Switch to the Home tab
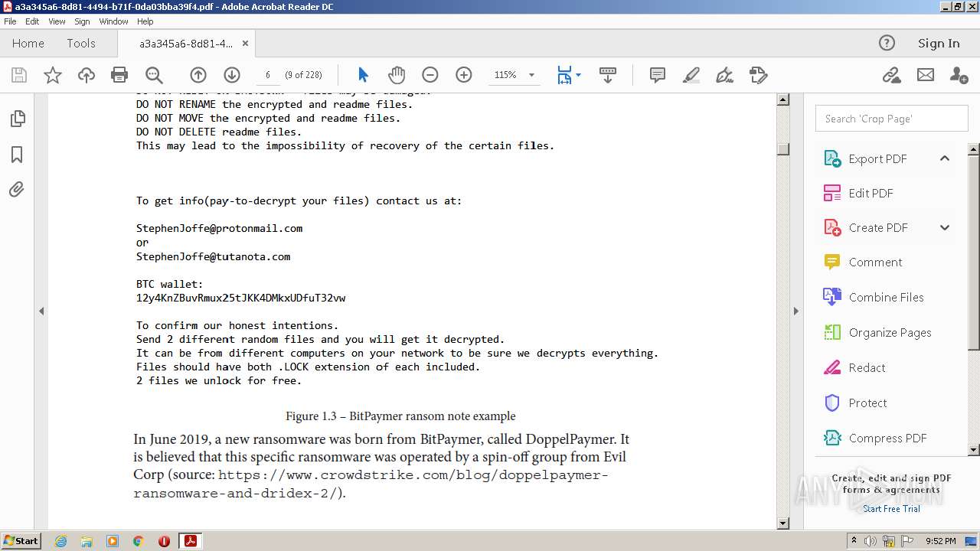Image resolution: width=980 pixels, height=551 pixels. coord(28,44)
